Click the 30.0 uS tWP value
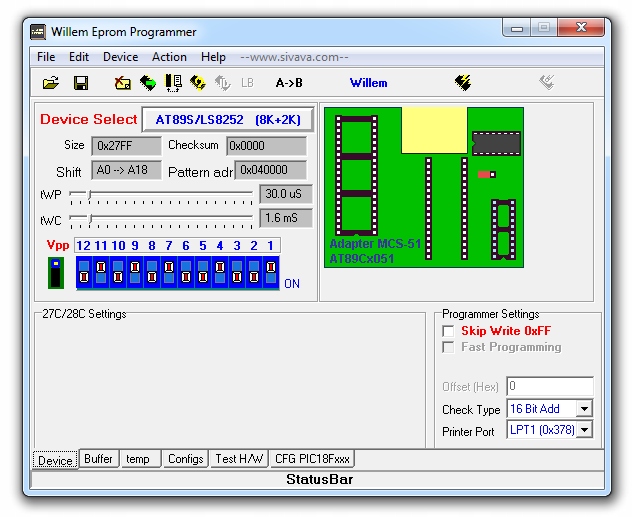Screen dimensions: 633x517 click(x=286, y=194)
